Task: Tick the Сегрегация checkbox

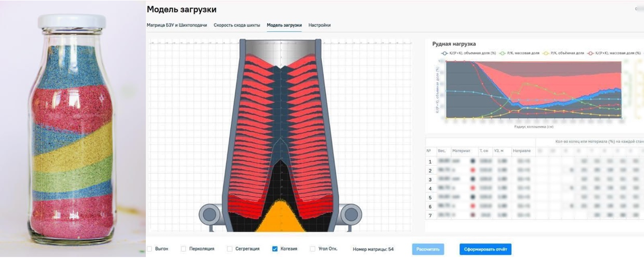Action: click(229, 249)
